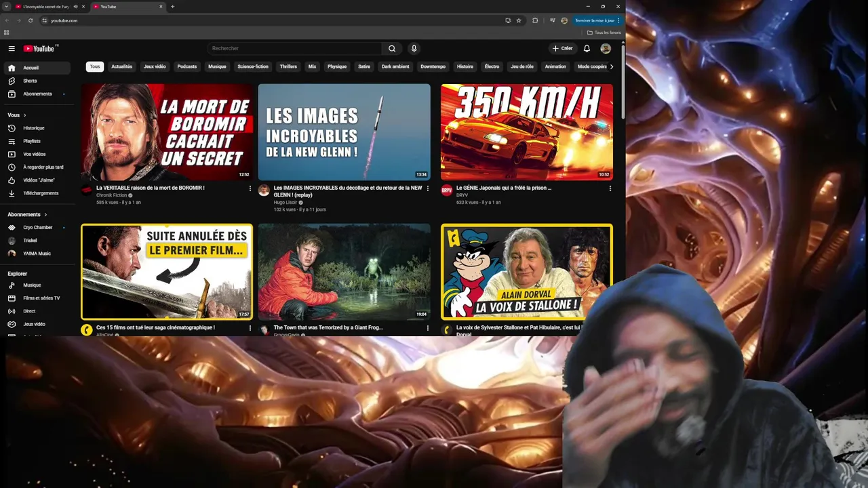Viewport: 868px width, 488px height.
Task: Open Abonnements feed in sidebar
Action: point(37,94)
